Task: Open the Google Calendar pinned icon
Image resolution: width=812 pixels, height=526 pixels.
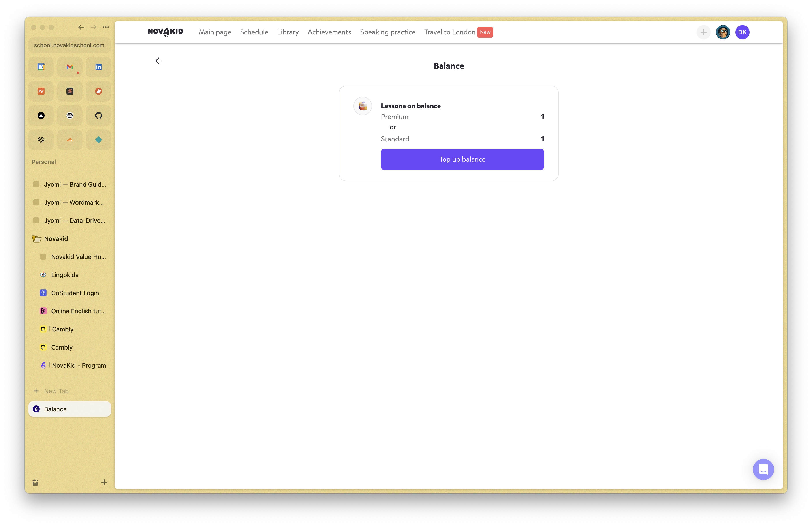Action: click(41, 67)
